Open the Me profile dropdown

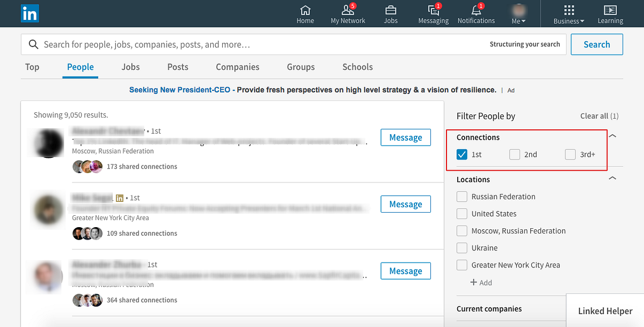click(518, 13)
